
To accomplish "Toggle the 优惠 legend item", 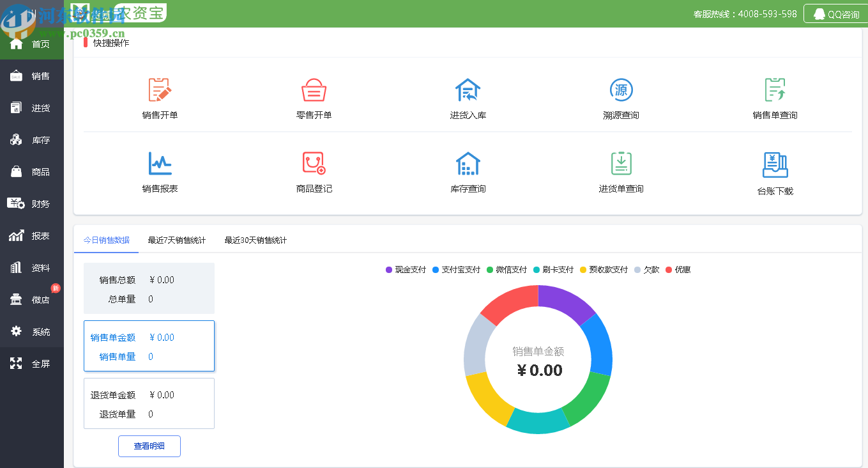I will [678, 270].
